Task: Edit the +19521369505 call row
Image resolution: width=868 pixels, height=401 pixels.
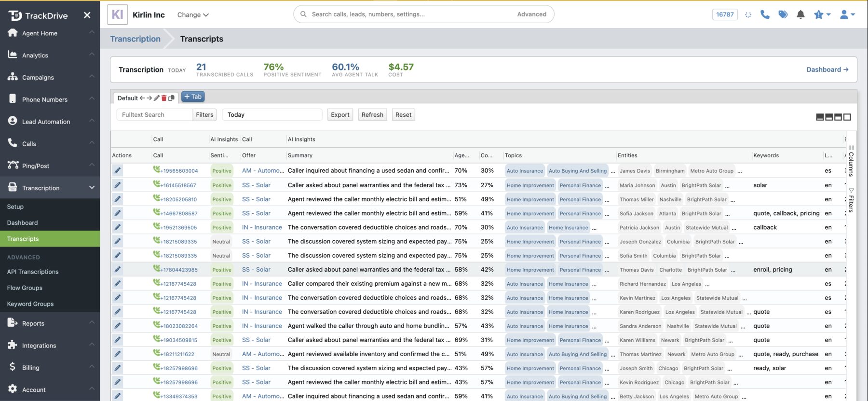Action: (x=118, y=227)
